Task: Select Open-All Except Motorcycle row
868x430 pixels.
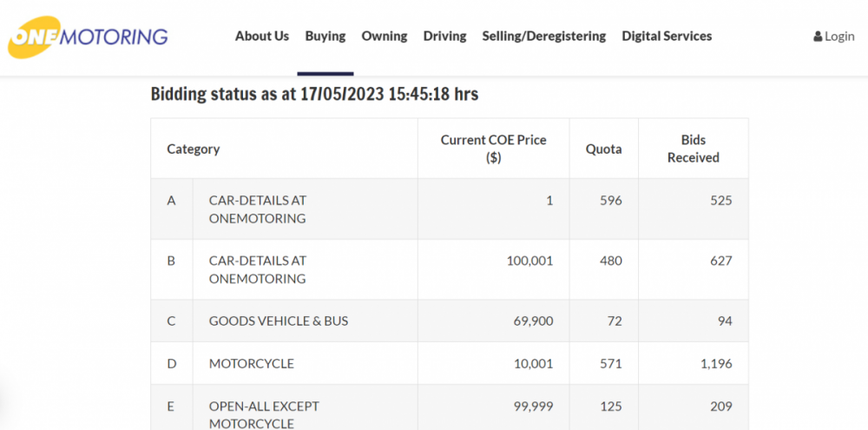Action: [x=264, y=414]
